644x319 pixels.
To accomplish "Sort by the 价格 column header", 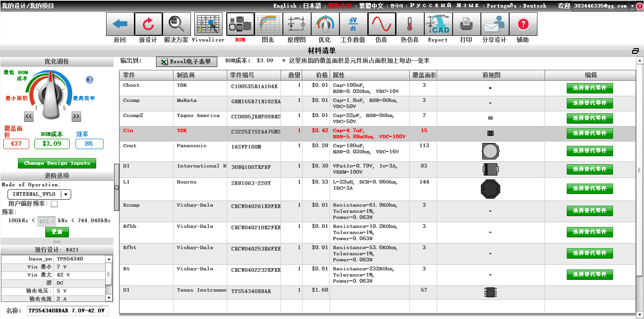I will (316, 75).
